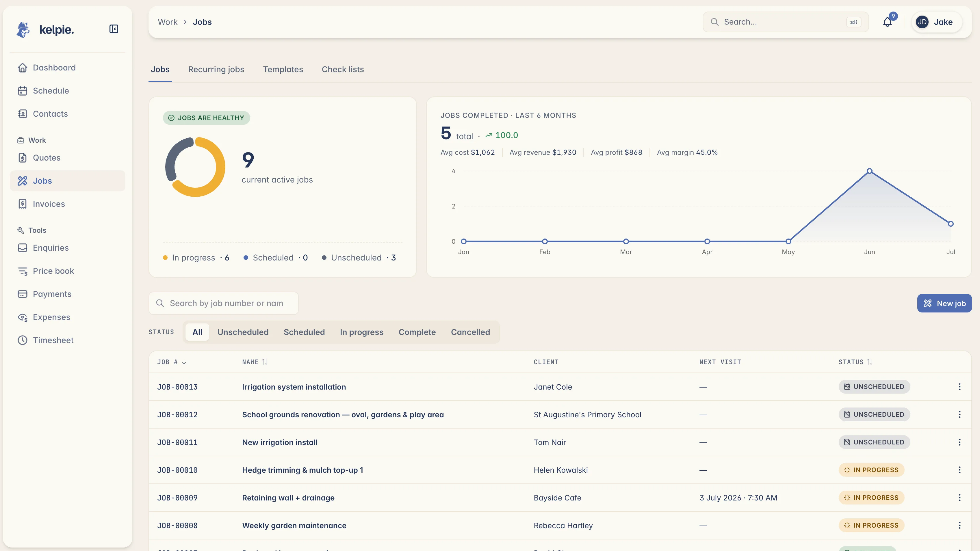Open Jake user profile menu
The width and height of the screenshot is (980, 551).
(x=937, y=22)
